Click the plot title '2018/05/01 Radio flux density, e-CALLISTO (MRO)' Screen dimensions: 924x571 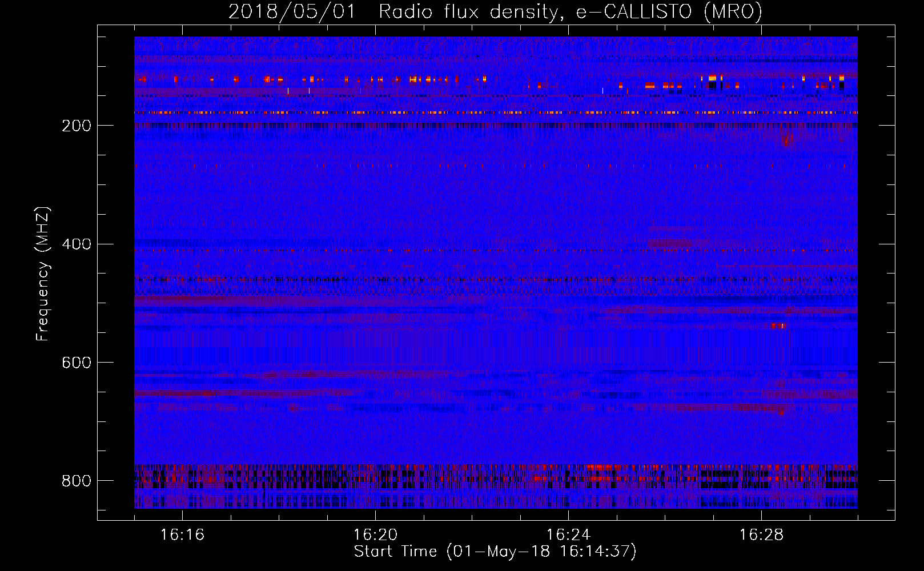click(x=495, y=11)
